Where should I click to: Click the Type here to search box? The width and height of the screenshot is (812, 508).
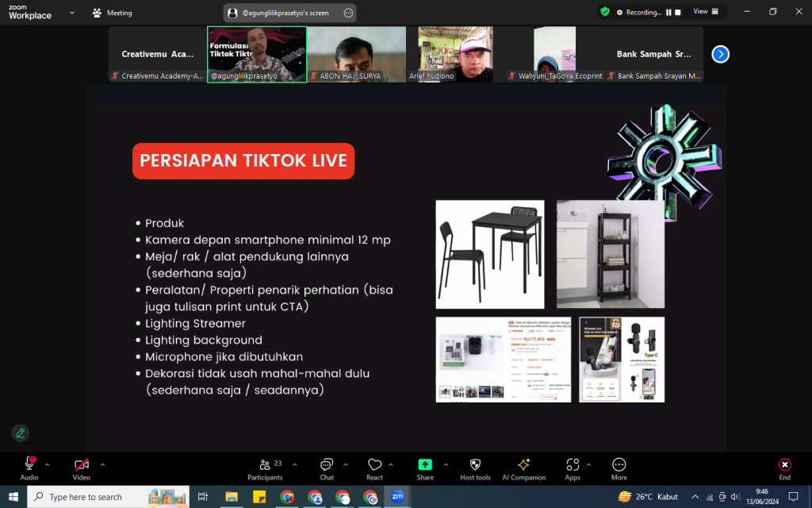[108, 497]
